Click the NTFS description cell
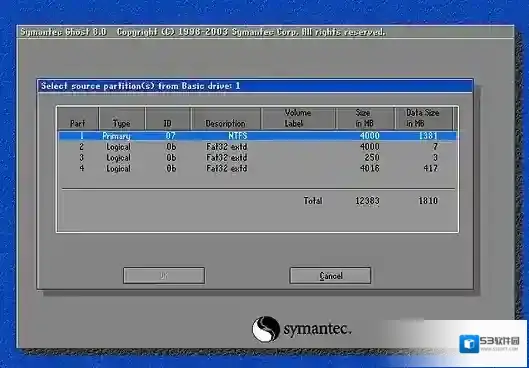529x368 pixels. (238, 136)
